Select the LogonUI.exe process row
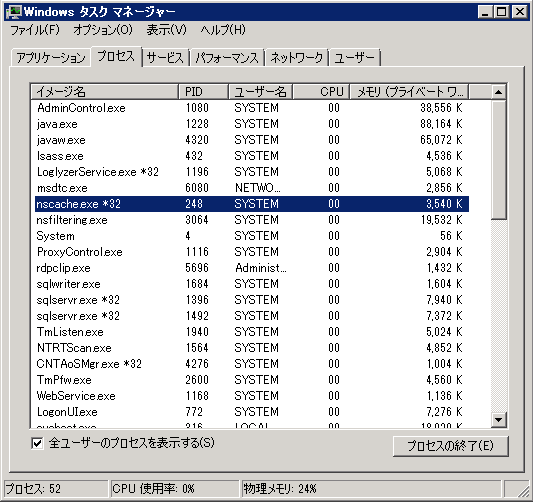Viewport: 533px width, 502px height. pos(252,412)
